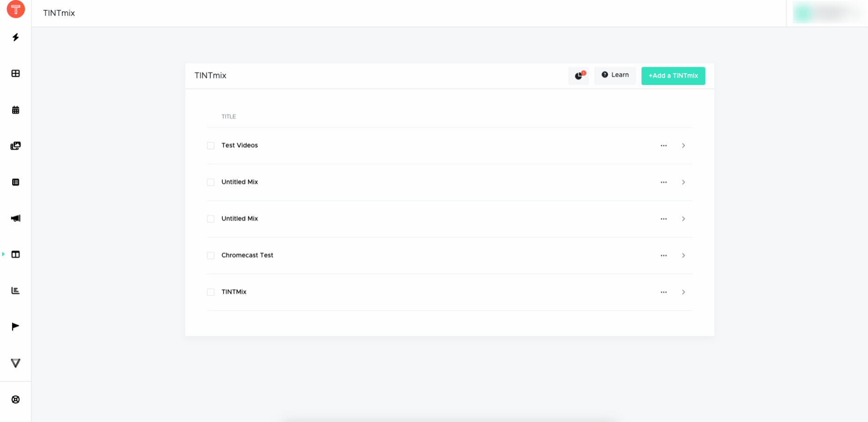Open the flag sidebar icon
The width and height of the screenshot is (868, 422).
tap(15, 326)
